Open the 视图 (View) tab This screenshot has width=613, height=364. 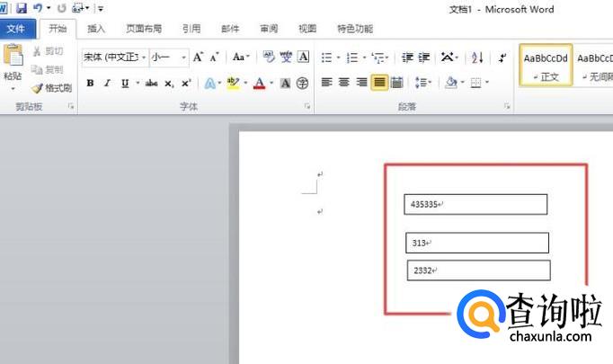coord(307,29)
